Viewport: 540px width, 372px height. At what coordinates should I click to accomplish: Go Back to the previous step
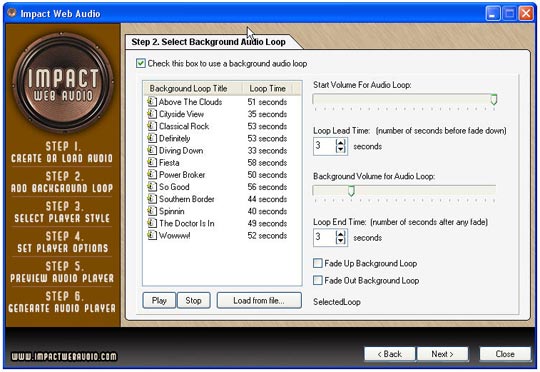(x=390, y=354)
